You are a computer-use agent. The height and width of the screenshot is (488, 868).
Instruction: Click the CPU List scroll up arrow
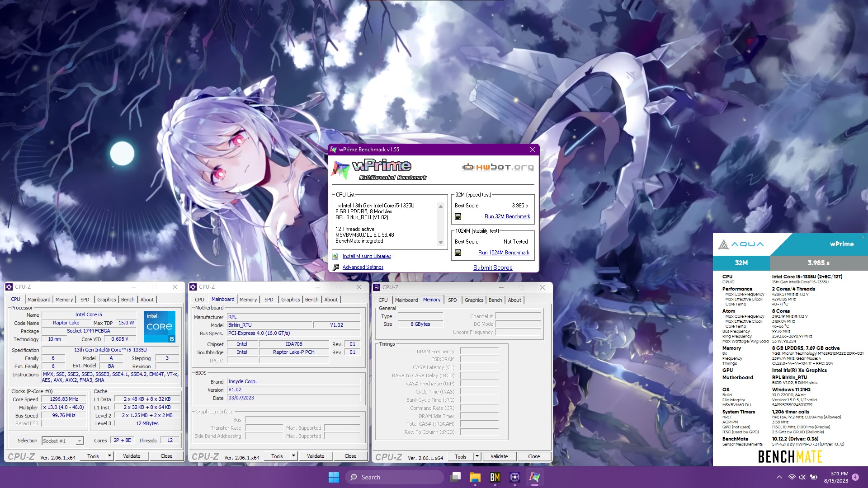pyautogui.click(x=441, y=206)
